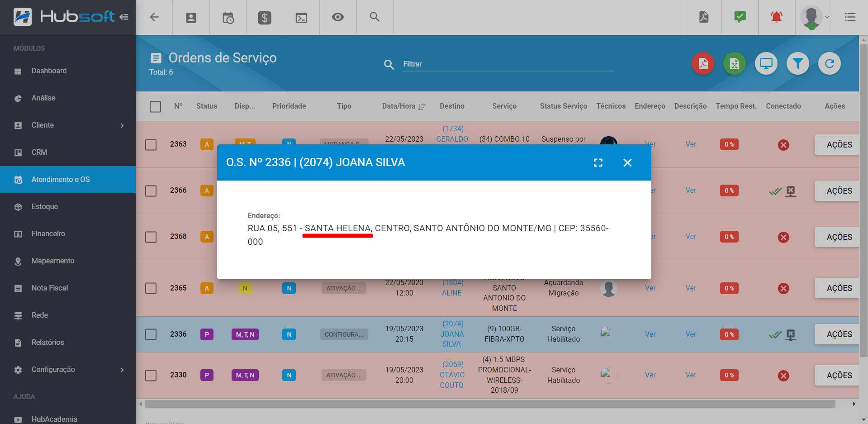Open Nota Fiscal module

[68, 288]
